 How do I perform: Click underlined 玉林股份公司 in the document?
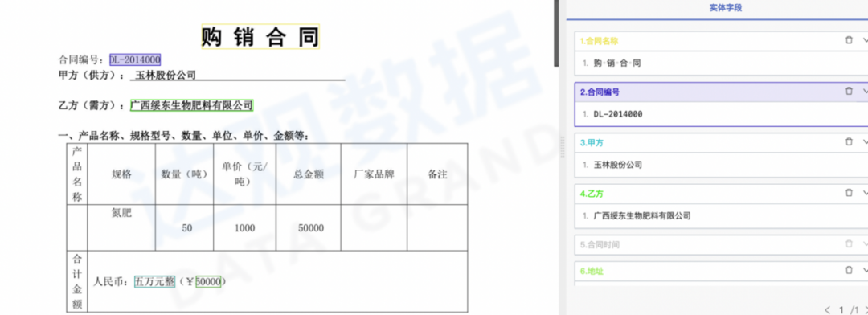(x=166, y=76)
